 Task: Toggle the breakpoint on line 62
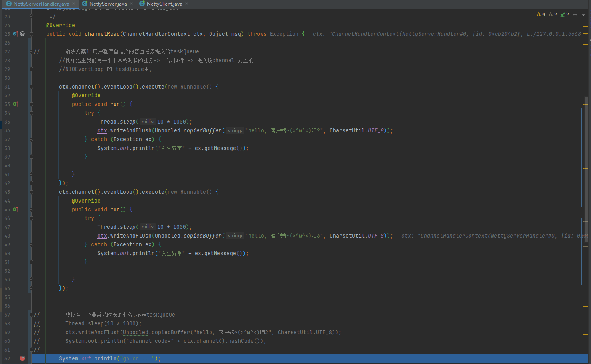[x=22, y=358]
